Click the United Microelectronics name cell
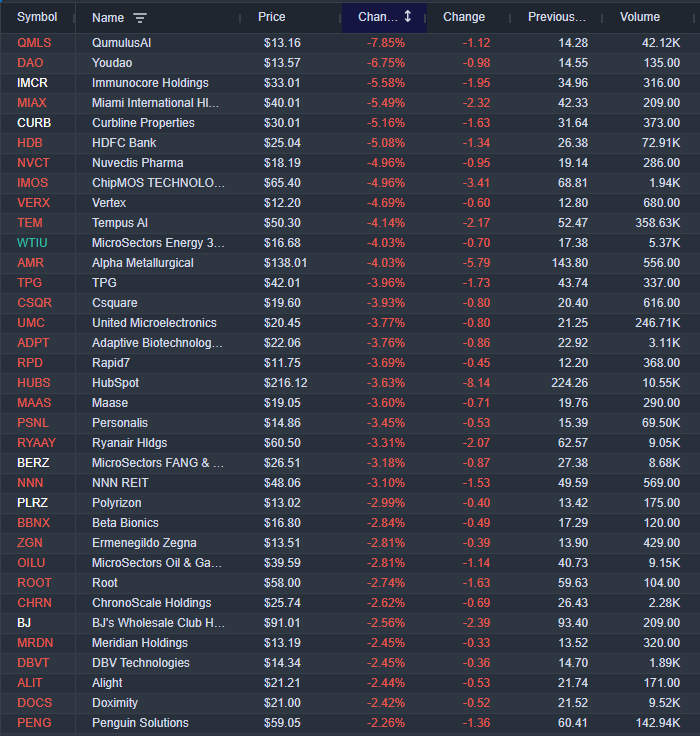 [x=154, y=323]
